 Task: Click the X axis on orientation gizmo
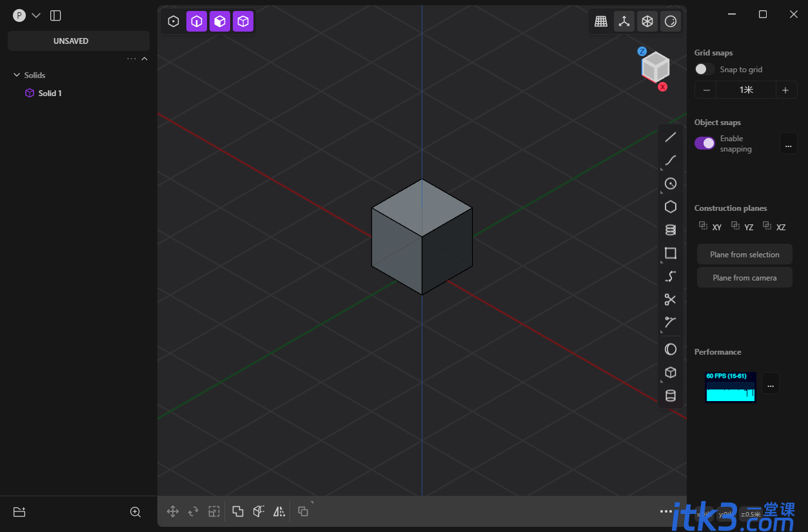[662, 86]
